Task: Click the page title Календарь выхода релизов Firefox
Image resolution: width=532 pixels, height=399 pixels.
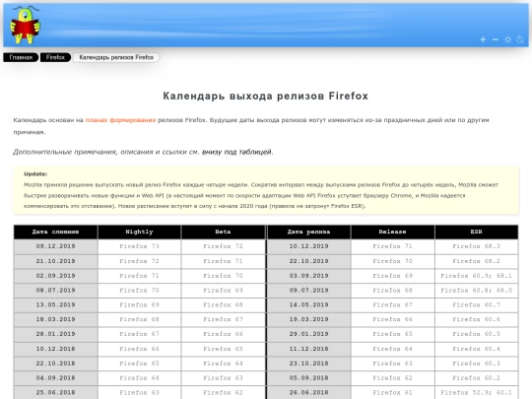Action: pos(266,96)
